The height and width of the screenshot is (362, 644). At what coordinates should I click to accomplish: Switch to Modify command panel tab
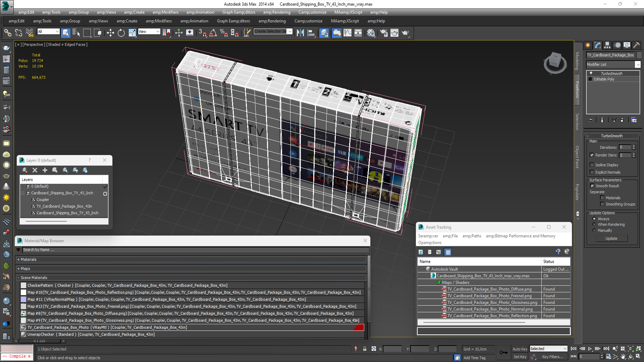click(x=598, y=45)
